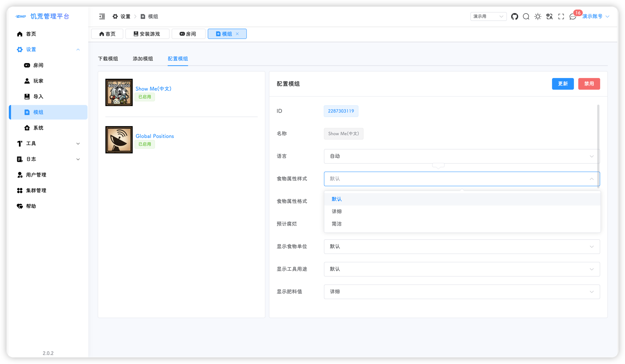Switch to the 下载模组 tab
This screenshot has width=625, height=364.
108,59
